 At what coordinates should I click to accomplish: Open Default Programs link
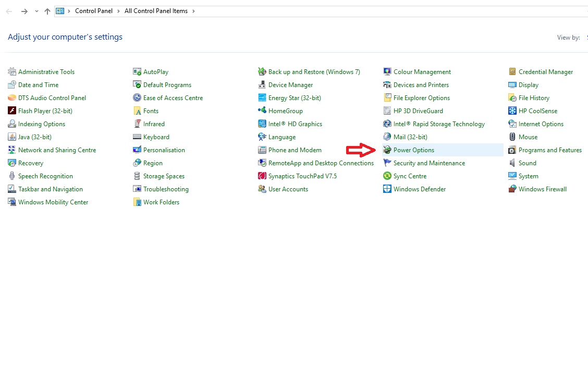[x=167, y=85]
